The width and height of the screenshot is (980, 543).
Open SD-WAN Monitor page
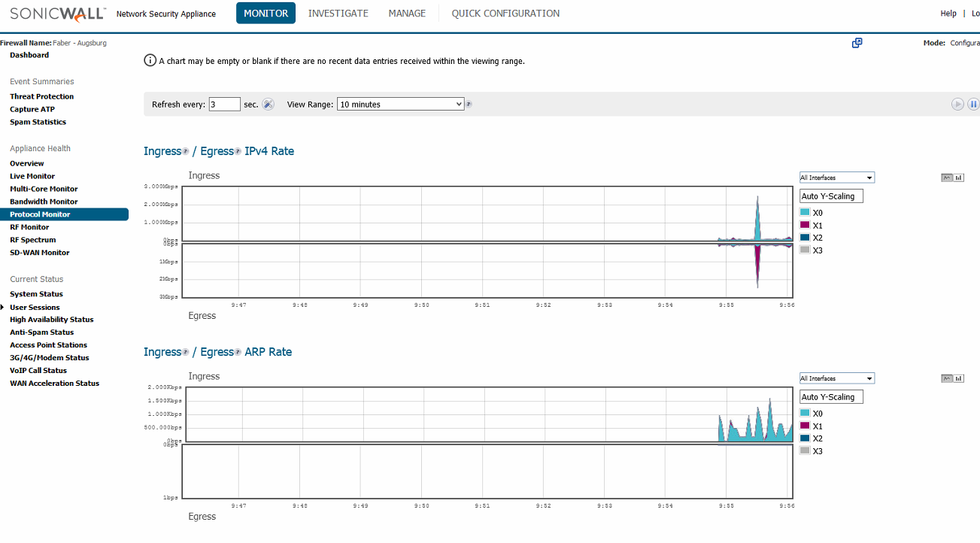coord(40,253)
